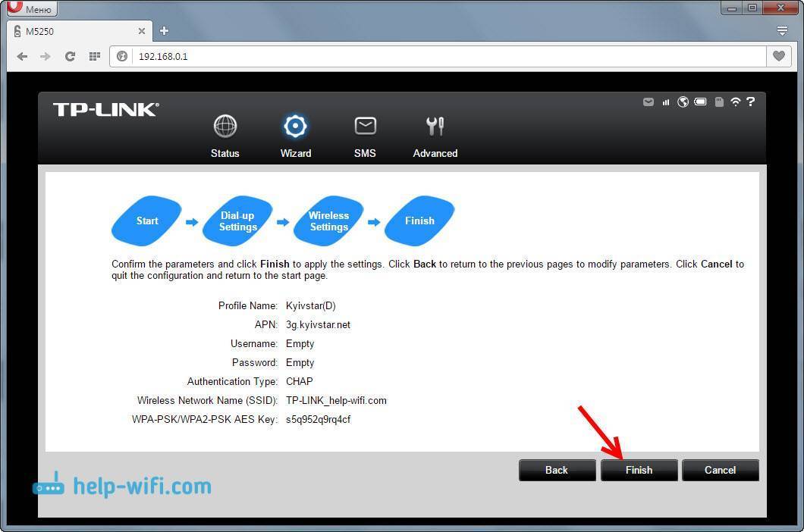Go forward with the browser forward arrow

[46, 56]
